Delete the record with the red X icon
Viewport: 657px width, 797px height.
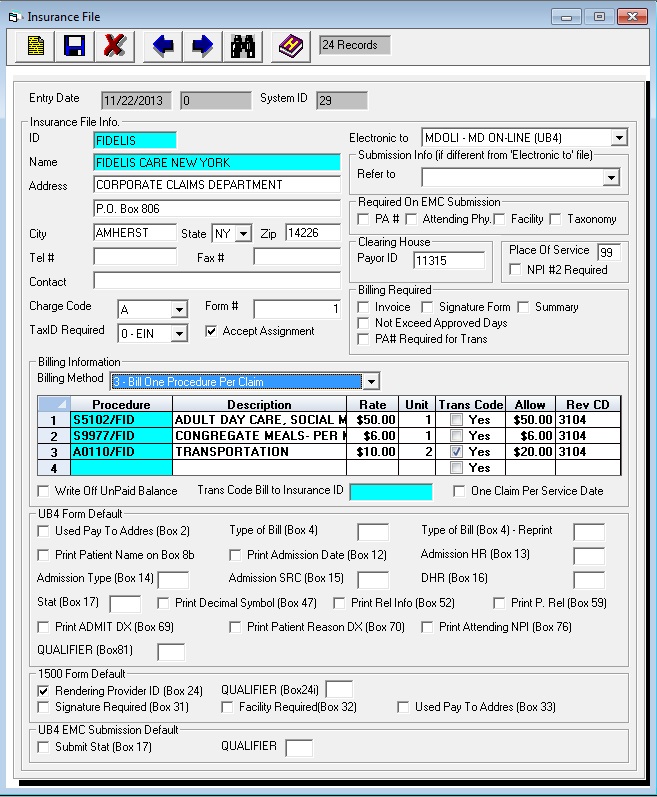114,46
